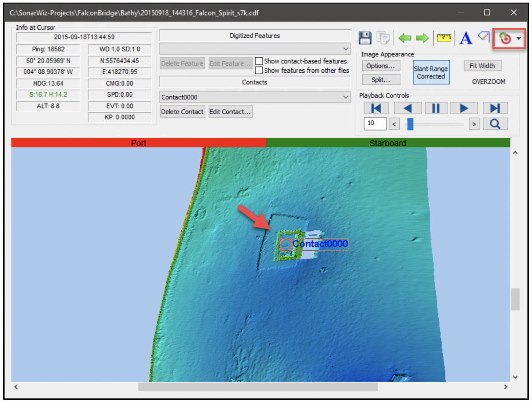Select the yellow ruler measure tool
The image size is (532, 403).
(x=444, y=38)
